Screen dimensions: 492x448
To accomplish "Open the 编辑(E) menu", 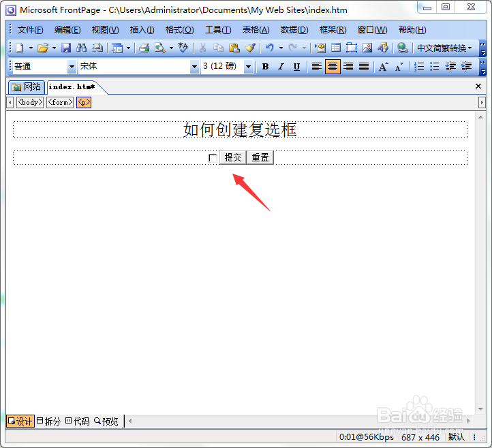I will click(67, 30).
